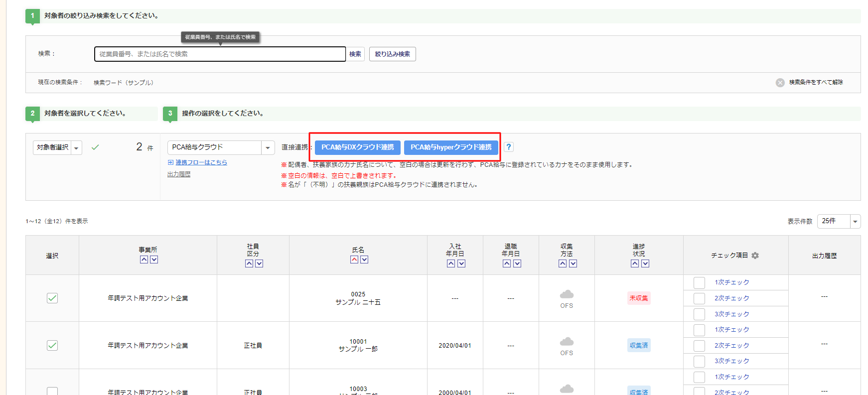The width and height of the screenshot is (868, 395).
Task: Sort 氏名 column ascending arrow
Action: [x=354, y=260]
